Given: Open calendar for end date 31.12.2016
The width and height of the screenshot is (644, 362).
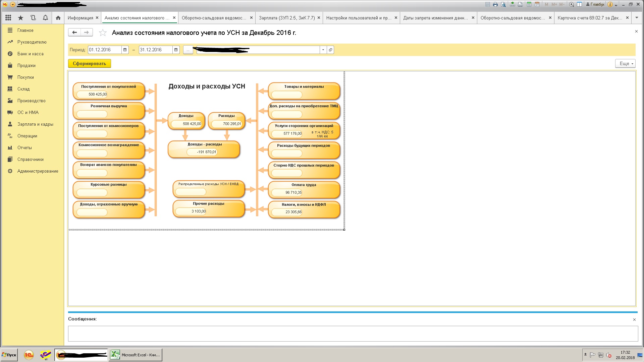Looking at the screenshot, I should 176,50.
